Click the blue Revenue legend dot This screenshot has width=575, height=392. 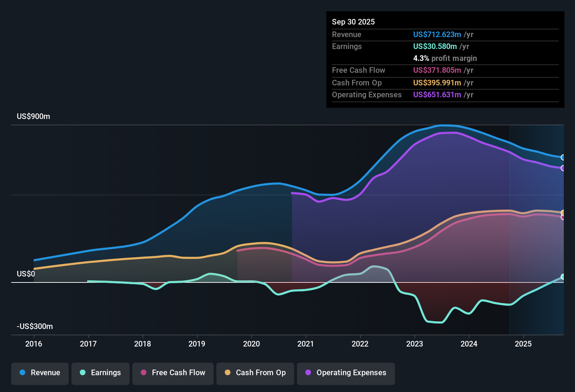pos(22,372)
